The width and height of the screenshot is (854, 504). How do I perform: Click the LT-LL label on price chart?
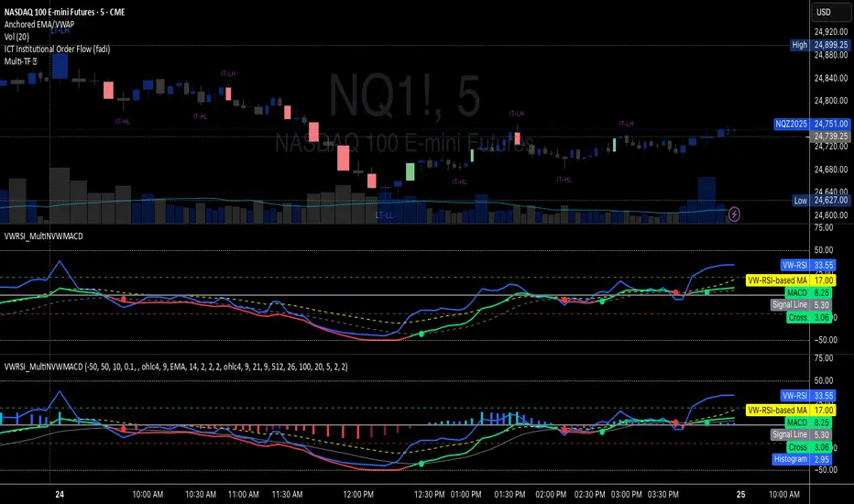click(x=384, y=215)
